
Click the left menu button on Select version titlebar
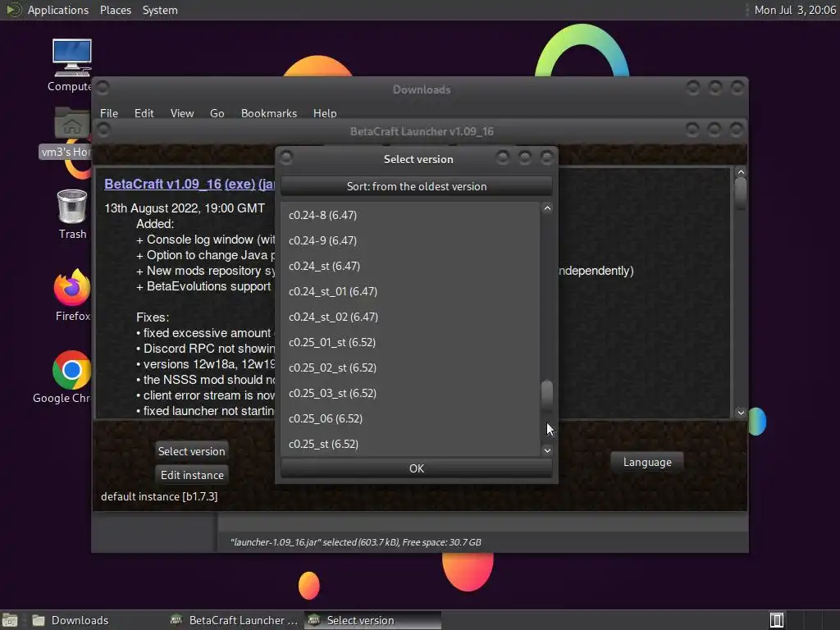[x=286, y=157]
